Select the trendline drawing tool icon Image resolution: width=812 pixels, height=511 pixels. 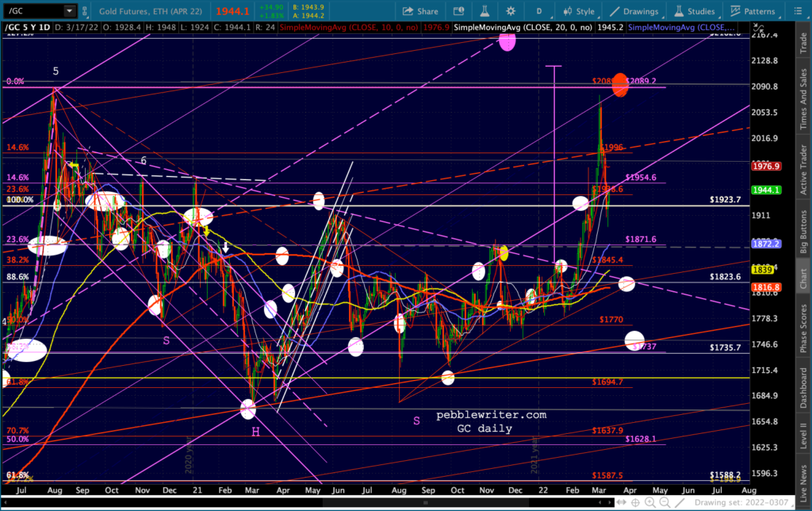click(680, 502)
